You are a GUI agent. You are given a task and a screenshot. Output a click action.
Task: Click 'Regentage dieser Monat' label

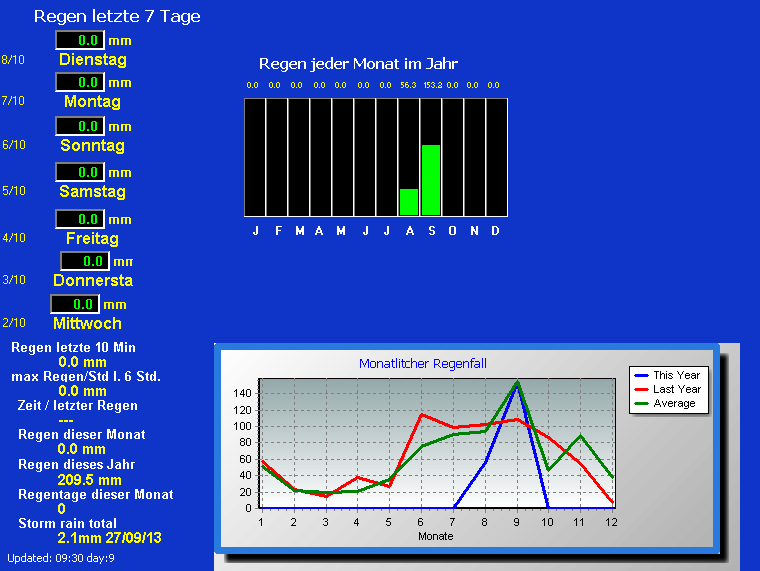pyautogui.click(x=95, y=495)
